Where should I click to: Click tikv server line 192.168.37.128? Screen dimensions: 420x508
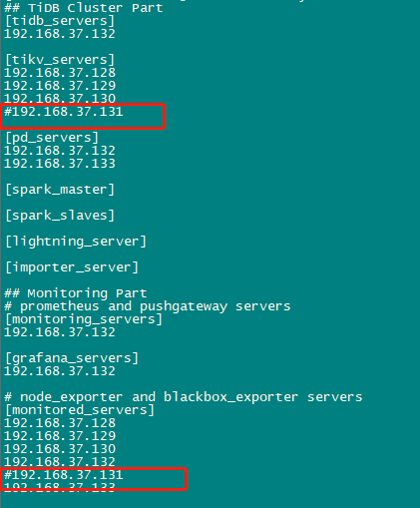click(x=60, y=73)
